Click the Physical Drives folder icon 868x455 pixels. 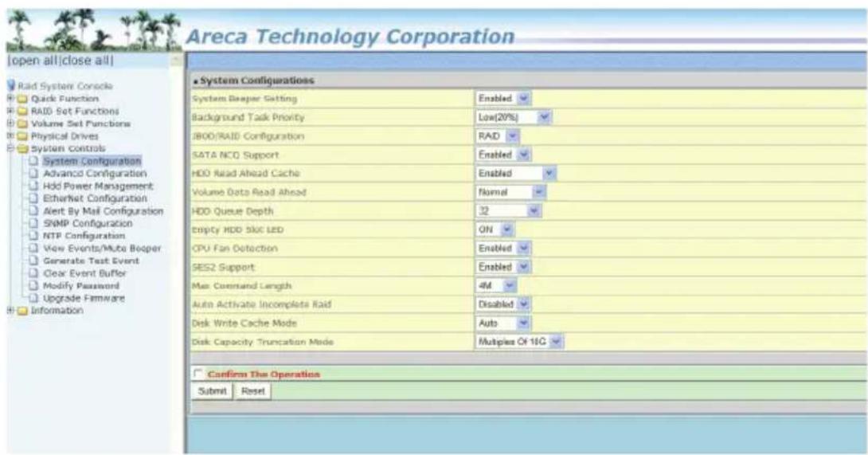tap(23, 136)
